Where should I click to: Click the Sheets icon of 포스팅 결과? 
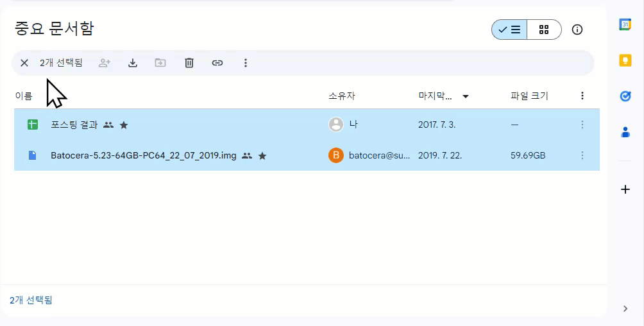[x=33, y=124]
